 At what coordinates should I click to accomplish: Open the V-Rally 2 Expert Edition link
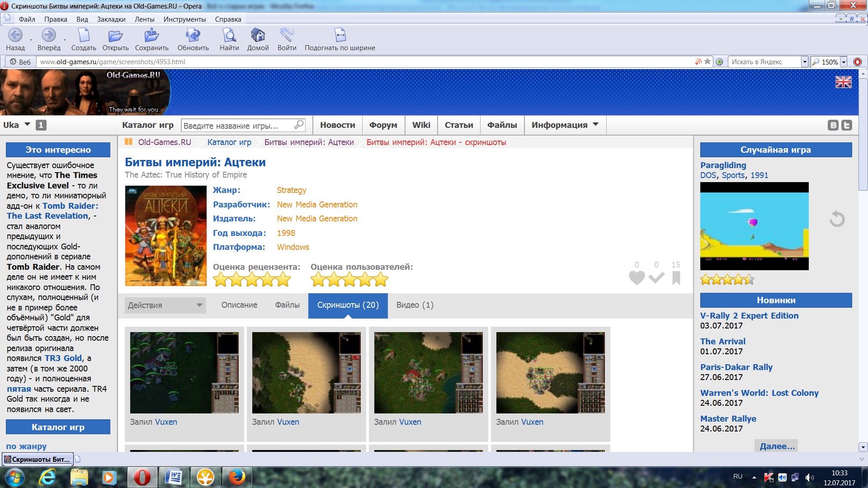(749, 316)
